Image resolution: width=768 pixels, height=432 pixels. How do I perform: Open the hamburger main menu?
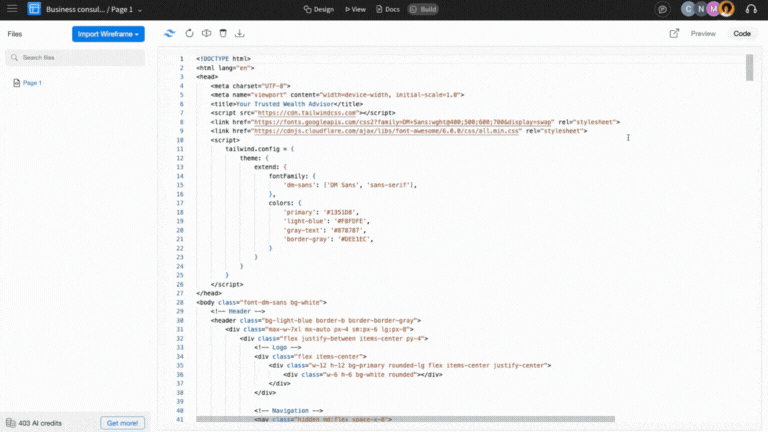click(x=12, y=9)
